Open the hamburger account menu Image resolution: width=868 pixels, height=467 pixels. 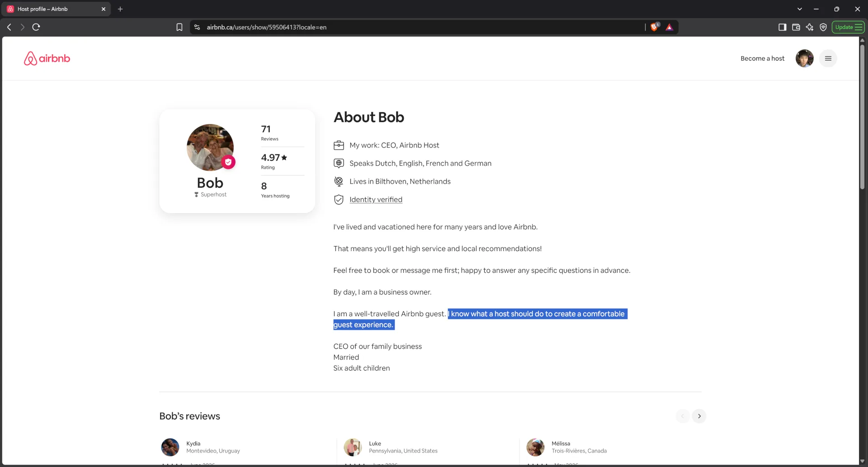tap(828, 58)
